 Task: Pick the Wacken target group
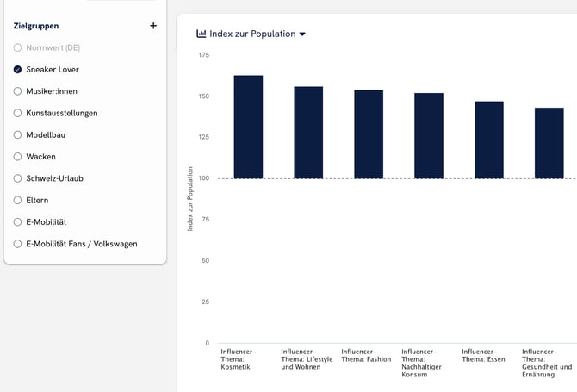click(x=18, y=157)
